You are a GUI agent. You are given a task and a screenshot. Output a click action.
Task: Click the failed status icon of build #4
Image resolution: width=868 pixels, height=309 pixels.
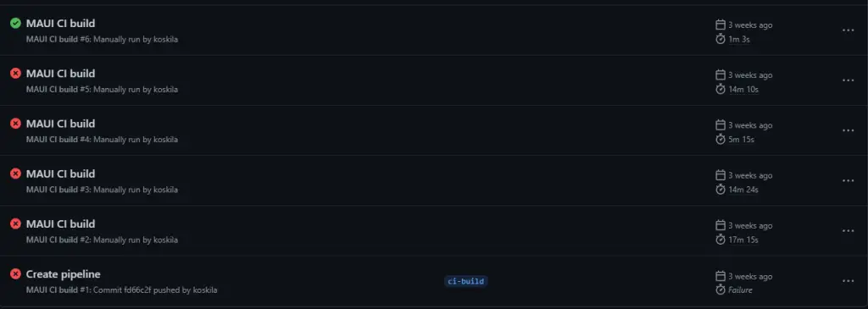coord(15,124)
